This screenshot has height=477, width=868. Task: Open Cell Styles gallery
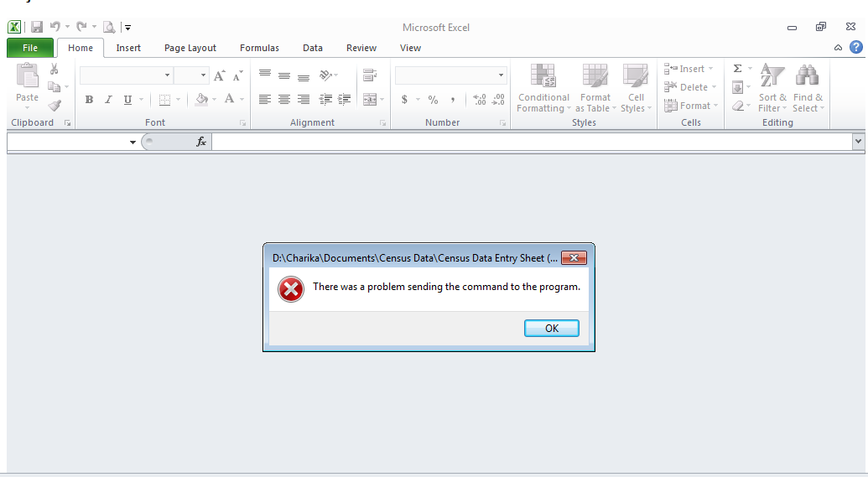tap(636, 87)
